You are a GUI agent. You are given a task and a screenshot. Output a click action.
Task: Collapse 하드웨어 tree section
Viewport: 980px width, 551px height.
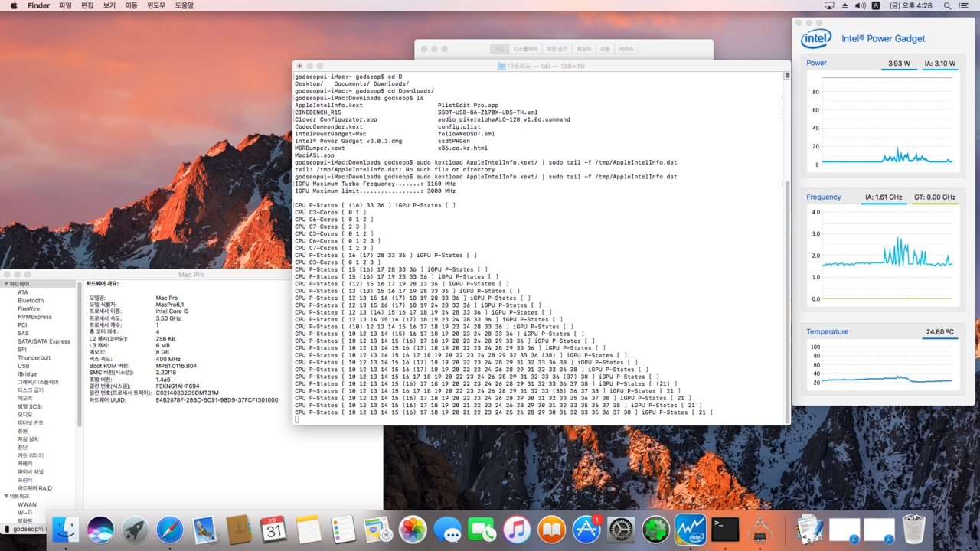(x=7, y=284)
